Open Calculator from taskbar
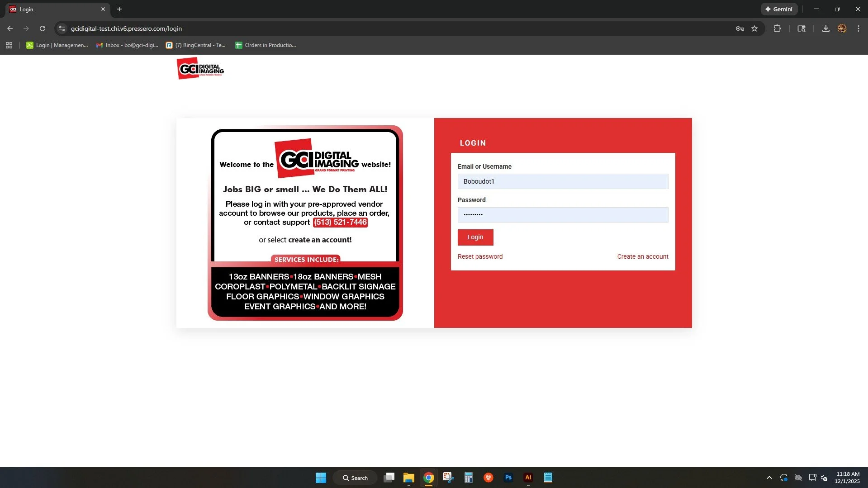 pyautogui.click(x=469, y=478)
